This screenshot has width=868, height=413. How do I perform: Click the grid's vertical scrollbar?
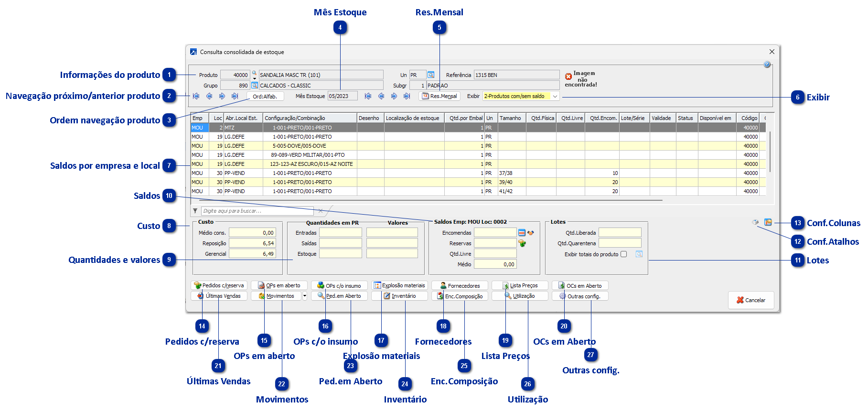pyautogui.click(x=770, y=153)
